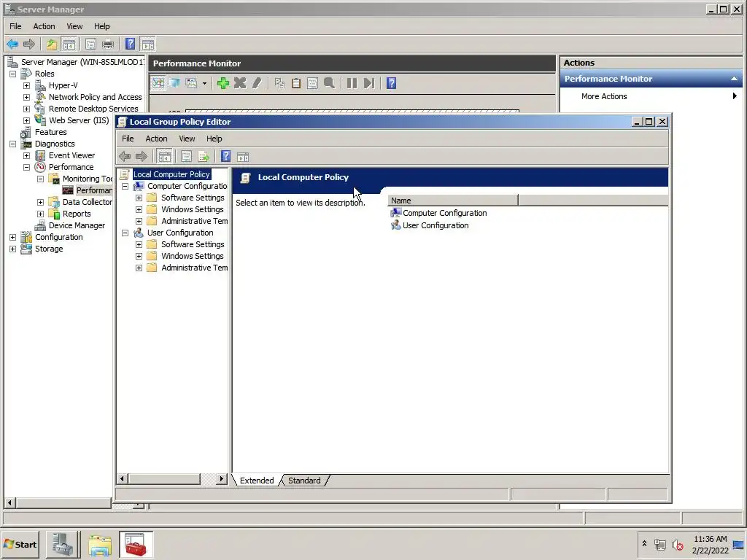Toggle Show/Hide Action Pane in Server Manager toolbar
This screenshot has height=560, width=747.
point(148,44)
